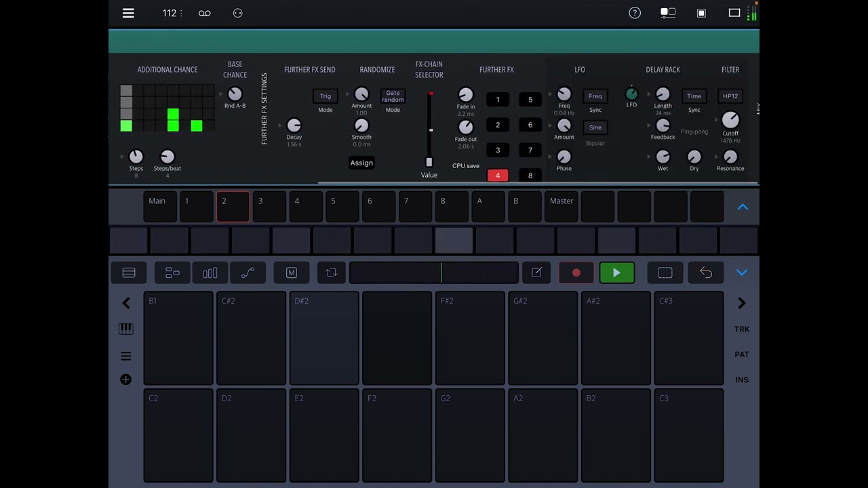868x488 pixels.
Task: Collapse the lower panel down chevron
Action: 742,272
